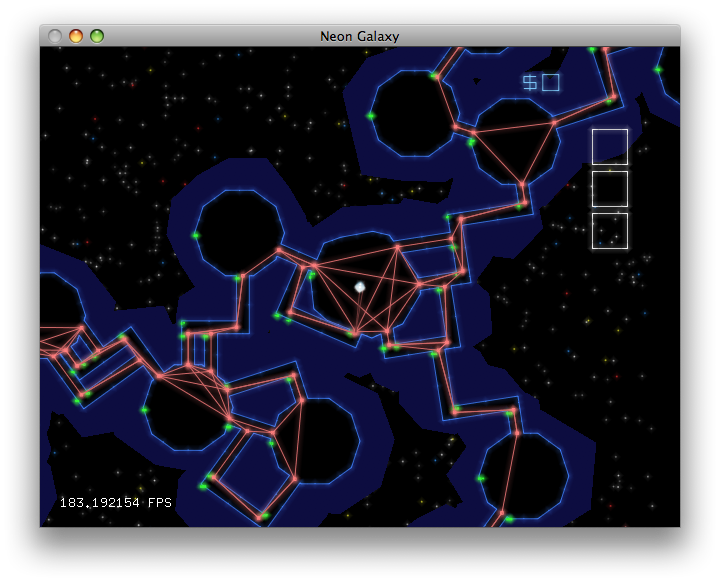Click the $0 money counter
The image size is (720, 582).
(x=541, y=83)
